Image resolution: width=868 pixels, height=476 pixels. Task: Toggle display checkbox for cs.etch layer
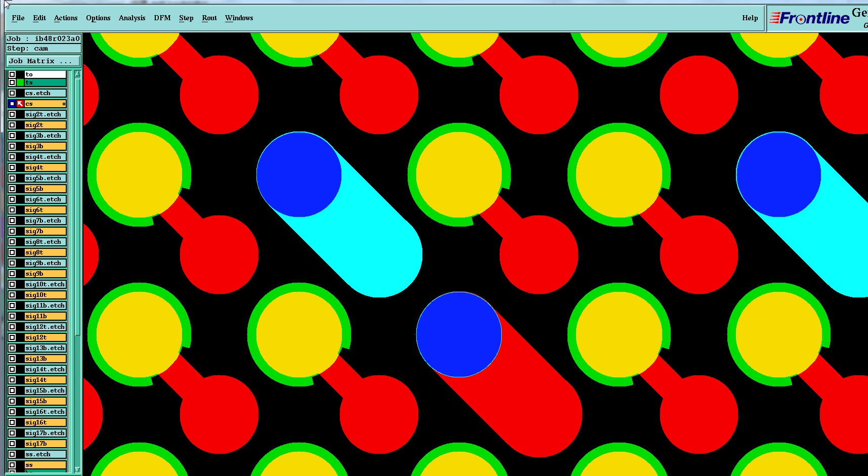click(x=12, y=93)
